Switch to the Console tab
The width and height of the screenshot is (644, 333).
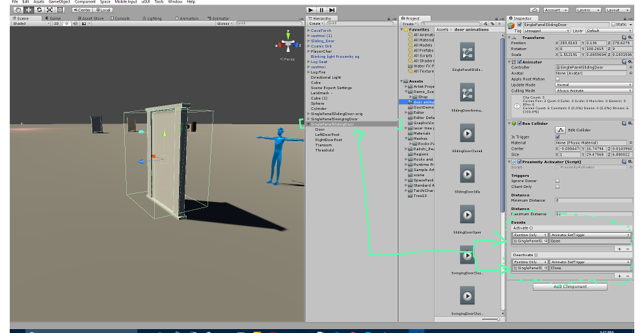pyautogui.click(x=120, y=18)
